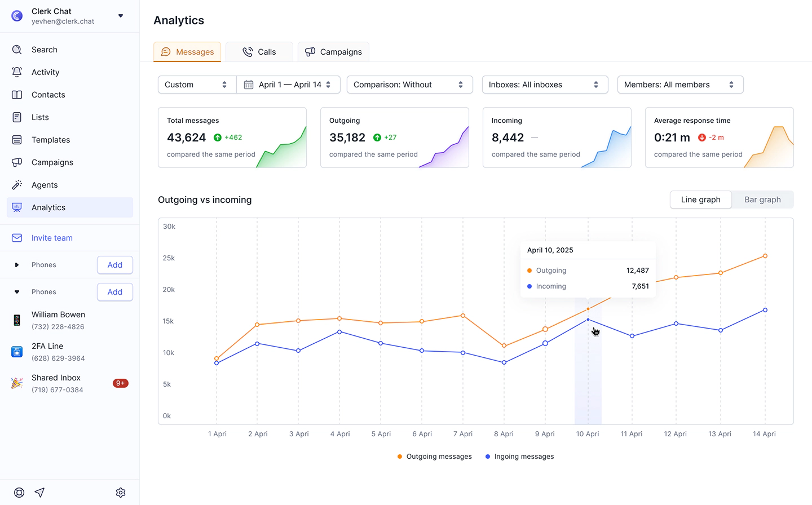This screenshot has width=812, height=505.
Task: Switch chart to Bar graph view
Action: point(762,200)
